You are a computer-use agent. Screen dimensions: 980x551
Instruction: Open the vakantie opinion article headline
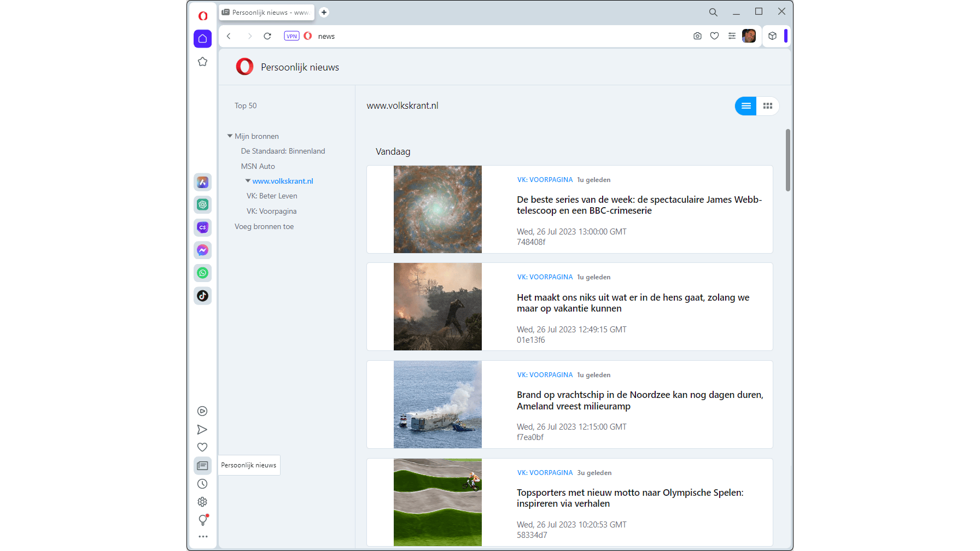[633, 303]
